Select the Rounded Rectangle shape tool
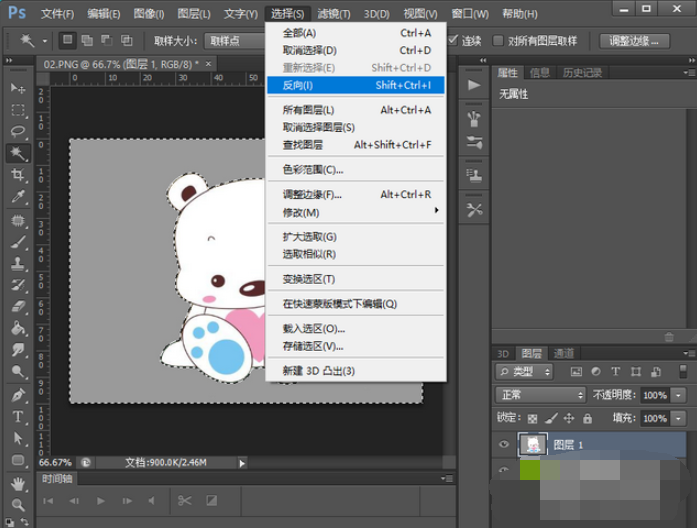697x528 pixels. pyautogui.click(x=18, y=460)
